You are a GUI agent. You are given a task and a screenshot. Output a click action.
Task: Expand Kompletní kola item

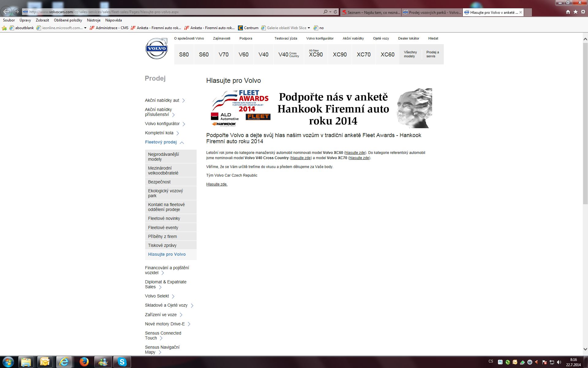click(178, 133)
